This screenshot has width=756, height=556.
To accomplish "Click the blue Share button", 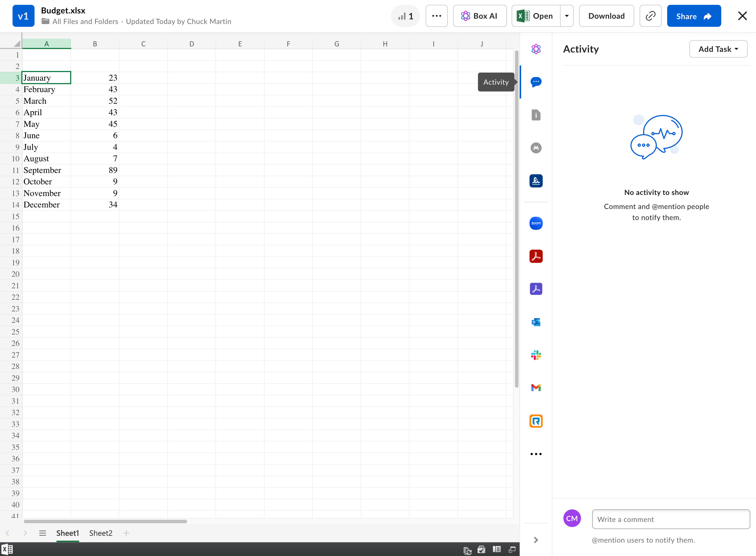I will point(694,16).
